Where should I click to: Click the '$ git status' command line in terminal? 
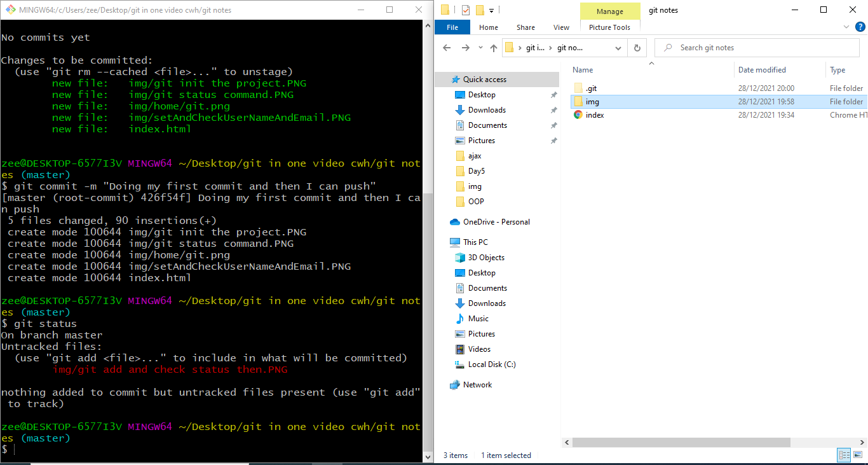point(39,324)
